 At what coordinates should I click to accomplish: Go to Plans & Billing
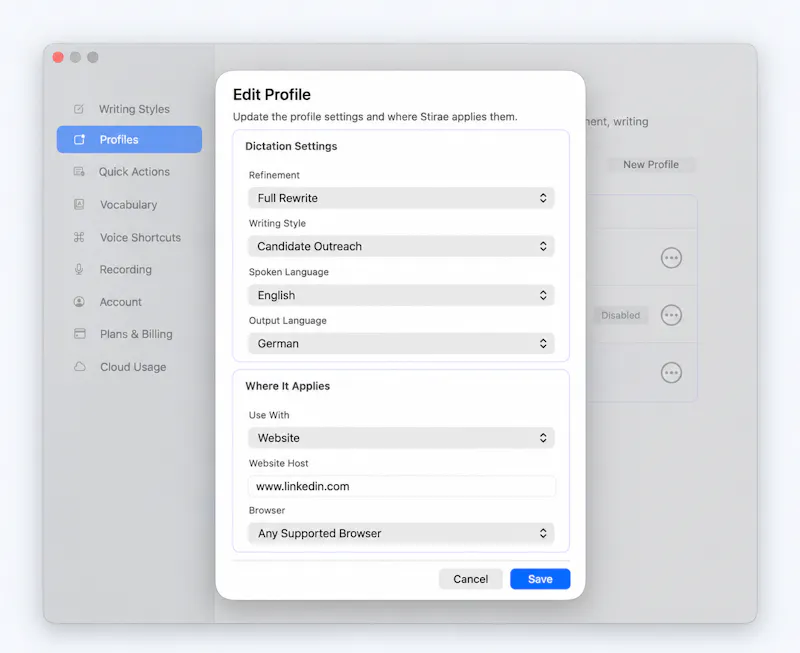pos(130,334)
